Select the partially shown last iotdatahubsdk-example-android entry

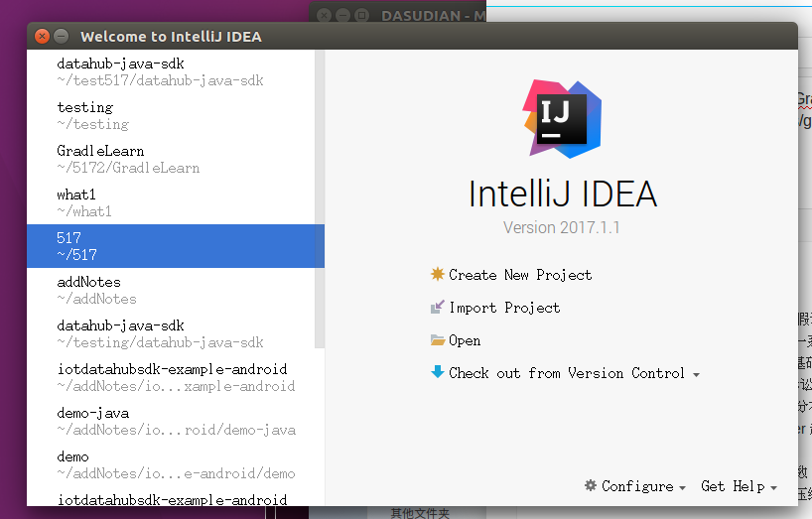pyautogui.click(x=176, y=496)
